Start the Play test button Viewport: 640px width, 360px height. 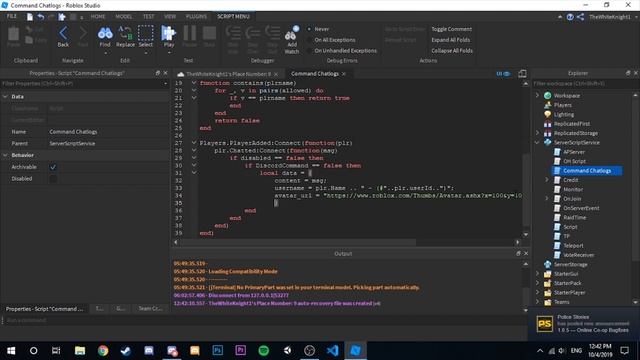168,33
